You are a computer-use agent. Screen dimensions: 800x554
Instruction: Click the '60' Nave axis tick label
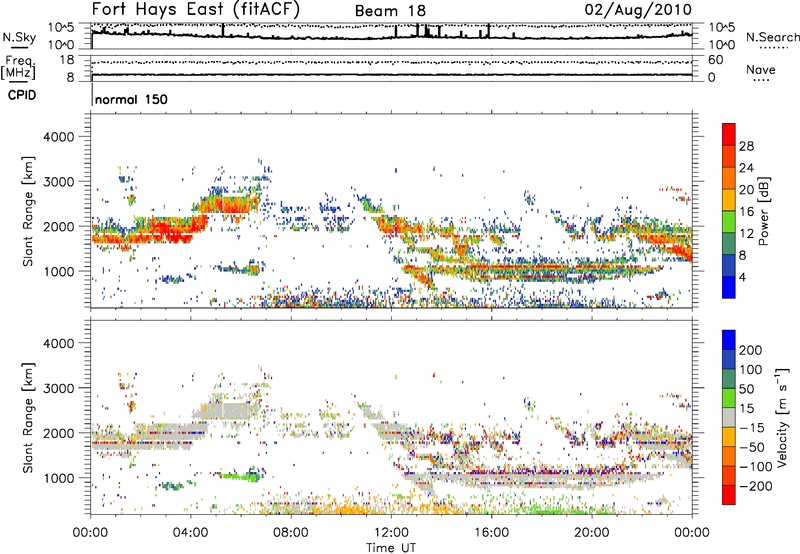point(715,60)
